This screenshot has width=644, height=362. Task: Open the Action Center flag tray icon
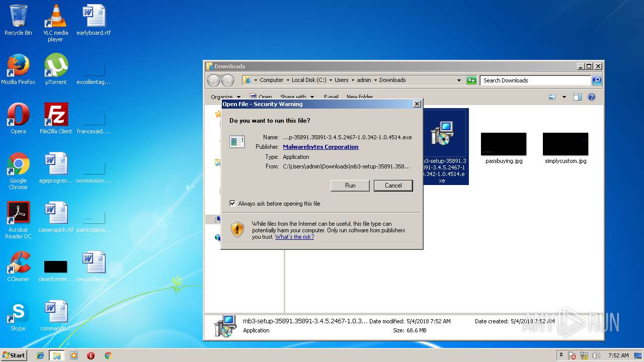(x=572, y=355)
